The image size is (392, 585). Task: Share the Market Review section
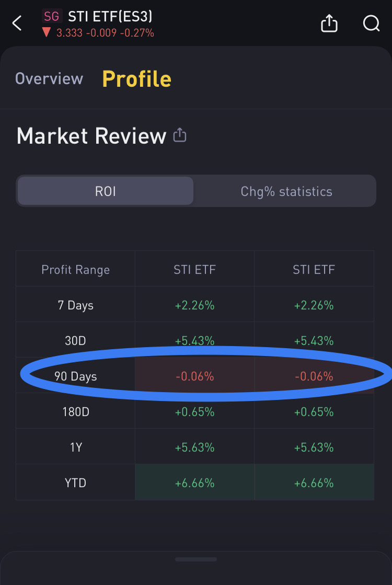tap(180, 136)
